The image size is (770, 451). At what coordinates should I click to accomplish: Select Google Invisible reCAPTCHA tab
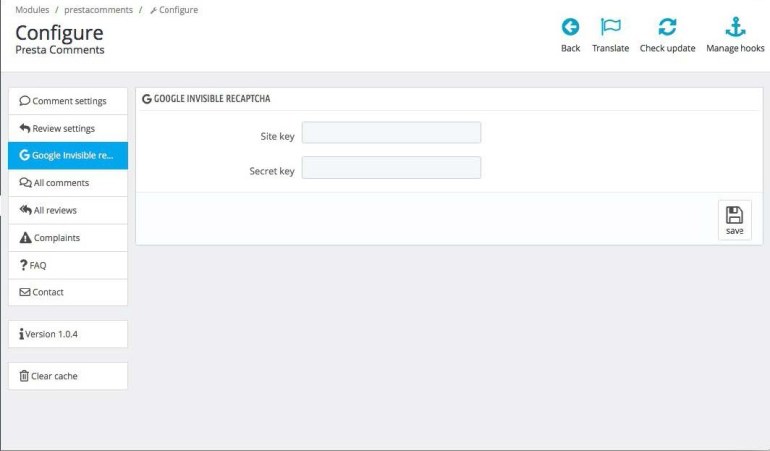pos(68,156)
